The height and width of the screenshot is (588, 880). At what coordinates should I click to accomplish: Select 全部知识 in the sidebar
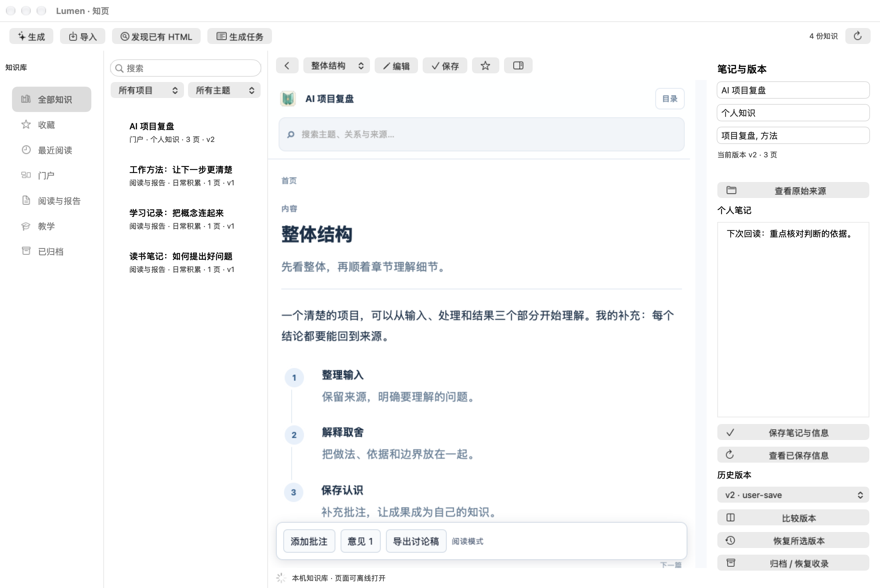coord(51,99)
